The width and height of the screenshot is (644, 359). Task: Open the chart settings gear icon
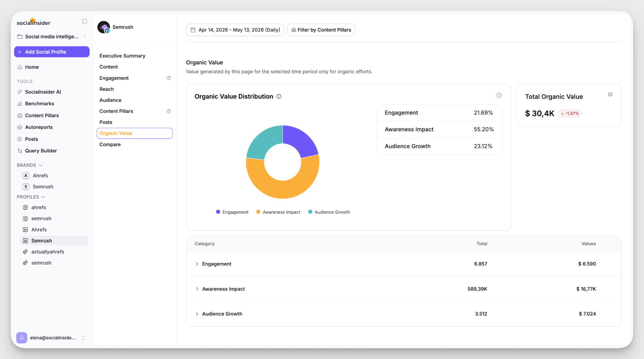click(x=499, y=96)
